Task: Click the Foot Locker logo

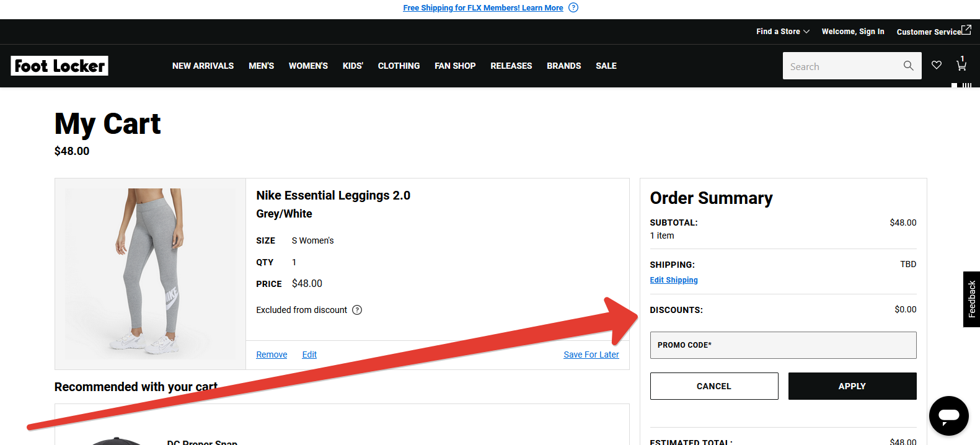Action: (x=60, y=66)
